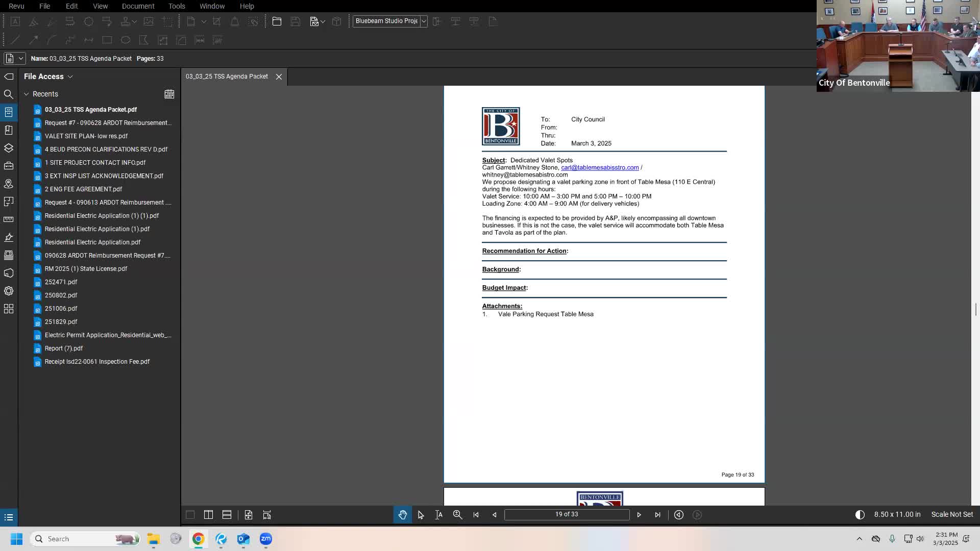Viewport: 980px width, 551px height.
Task: Open the Help menu
Action: (x=247, y=6)
